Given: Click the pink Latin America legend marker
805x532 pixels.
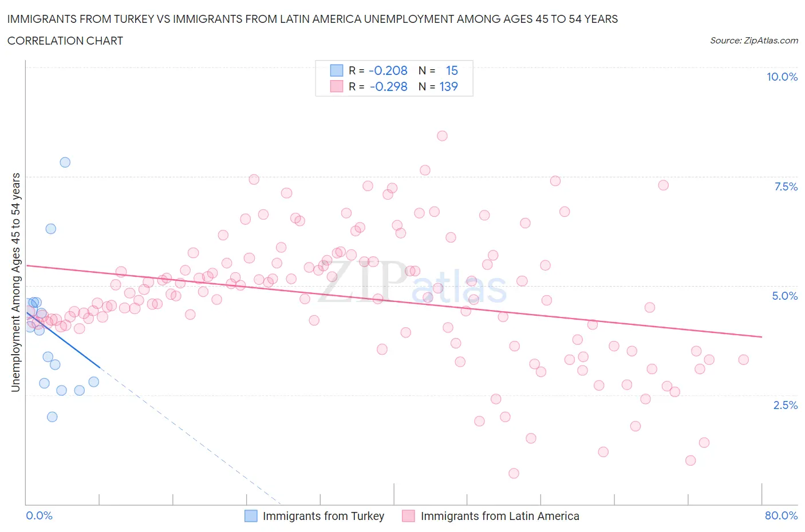Looking at the screenshot, I should pos(408,516).
